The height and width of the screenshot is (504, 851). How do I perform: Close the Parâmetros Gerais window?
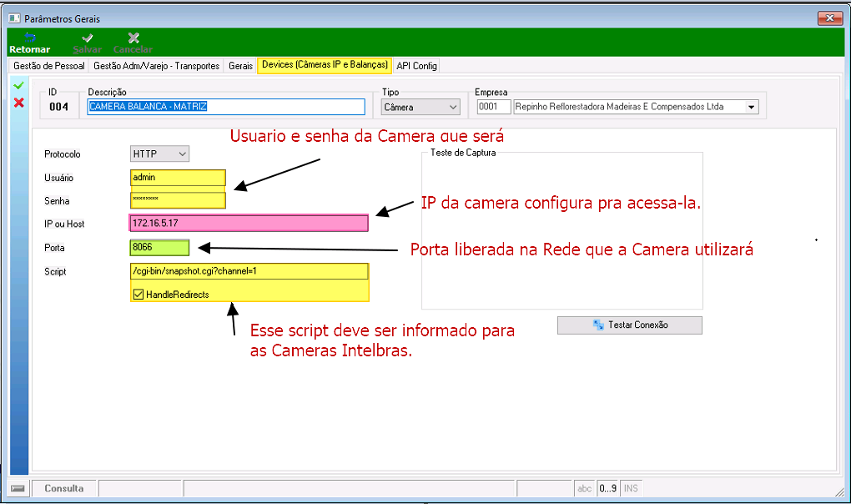click(830, 18)
